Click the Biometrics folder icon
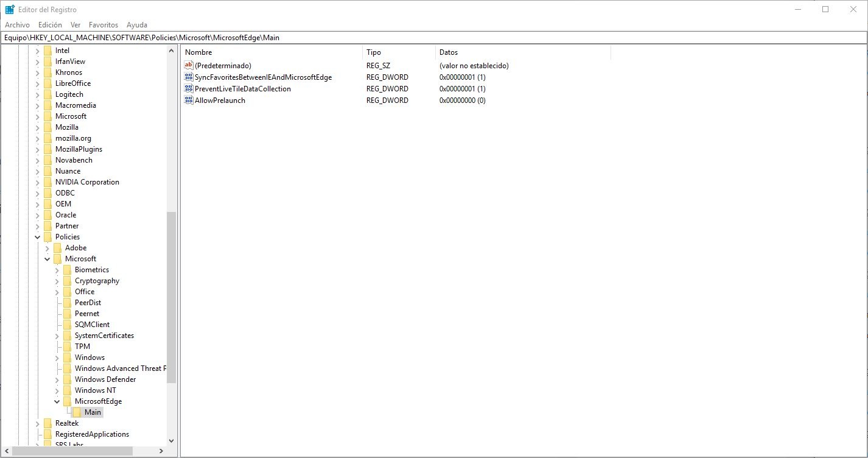Viewport: 868px width, 458px height. [67, 270]
